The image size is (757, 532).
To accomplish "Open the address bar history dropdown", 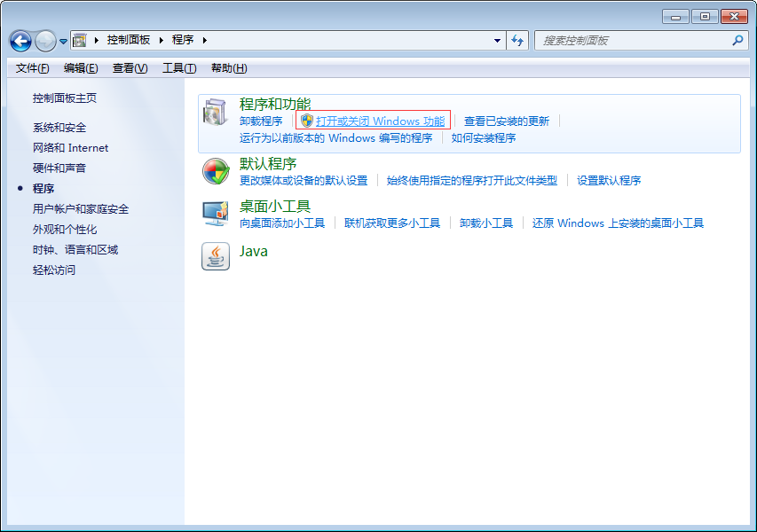I will pyautogui.click(x=497, y=41).
